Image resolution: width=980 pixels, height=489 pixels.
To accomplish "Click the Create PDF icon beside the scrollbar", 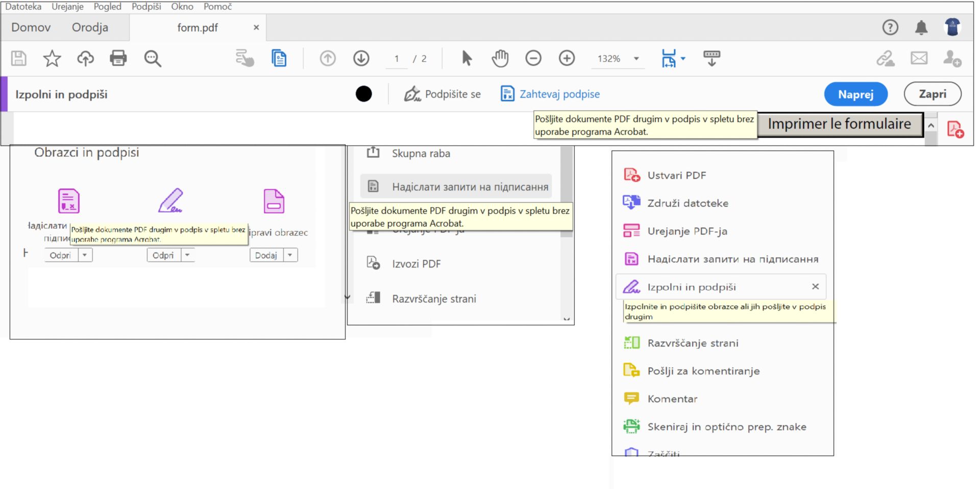I will [x=955, y=129].
